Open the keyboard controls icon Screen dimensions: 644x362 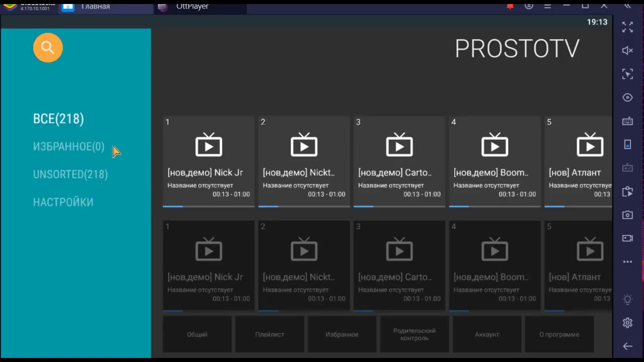tap(627, 121)
